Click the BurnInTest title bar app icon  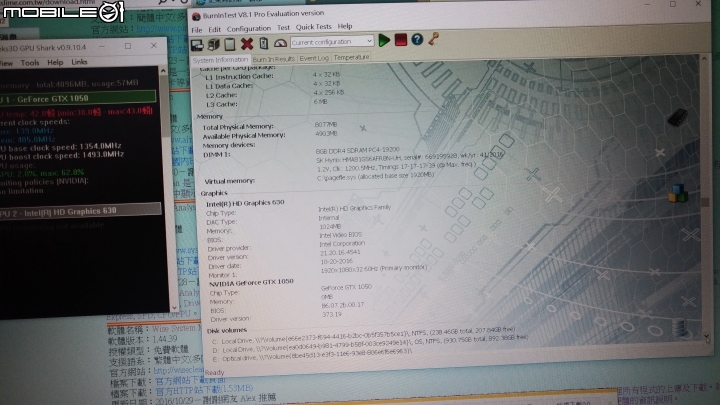point(196,17)
